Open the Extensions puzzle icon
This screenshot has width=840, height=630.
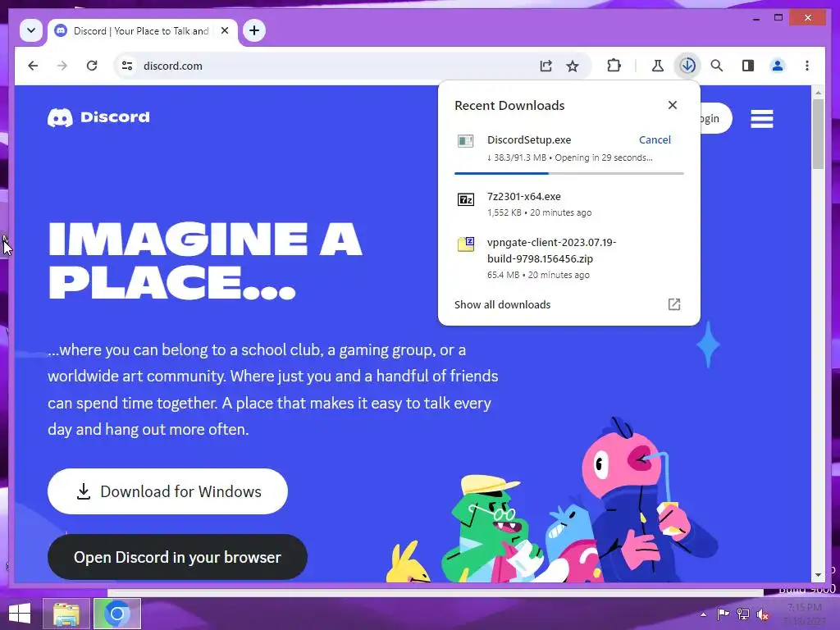(614, 66)
